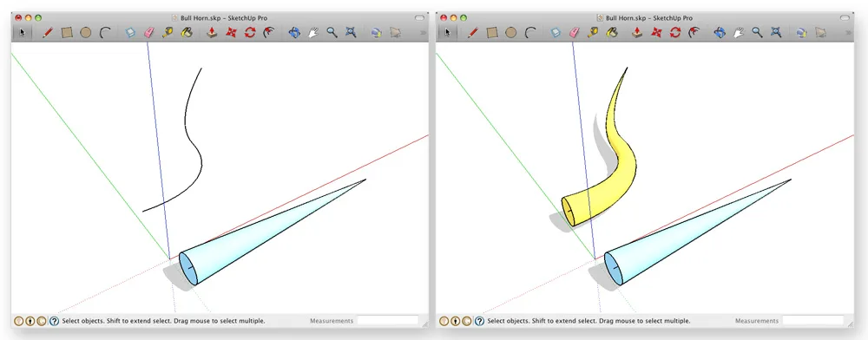This screenshot has height=340, width=868.
Task: Select the pink Eraser tool in right window
Action: tap(574, 33)
